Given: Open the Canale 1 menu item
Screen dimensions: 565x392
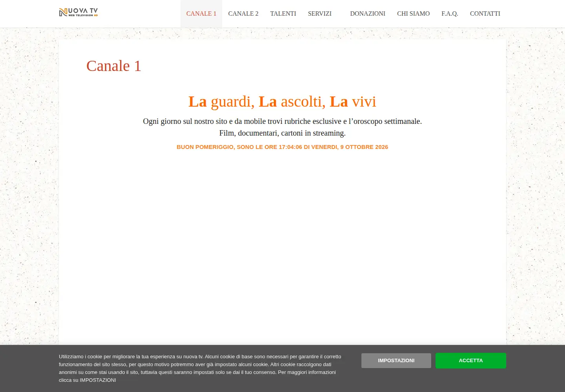Looking at the screenshot, I should click(201, 14).
